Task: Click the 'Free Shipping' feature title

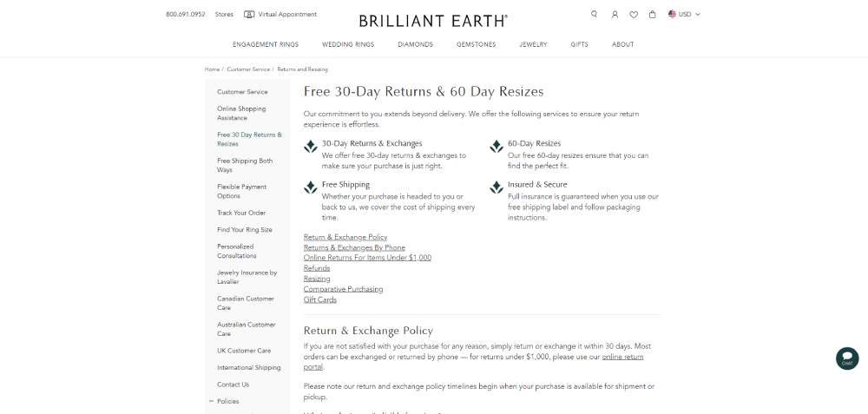Action: (345, 184)
